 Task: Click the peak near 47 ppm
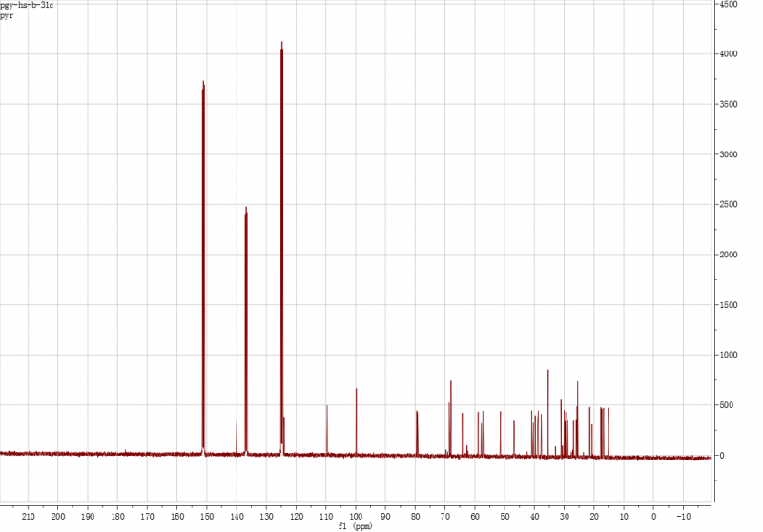(x=514, y=438)
